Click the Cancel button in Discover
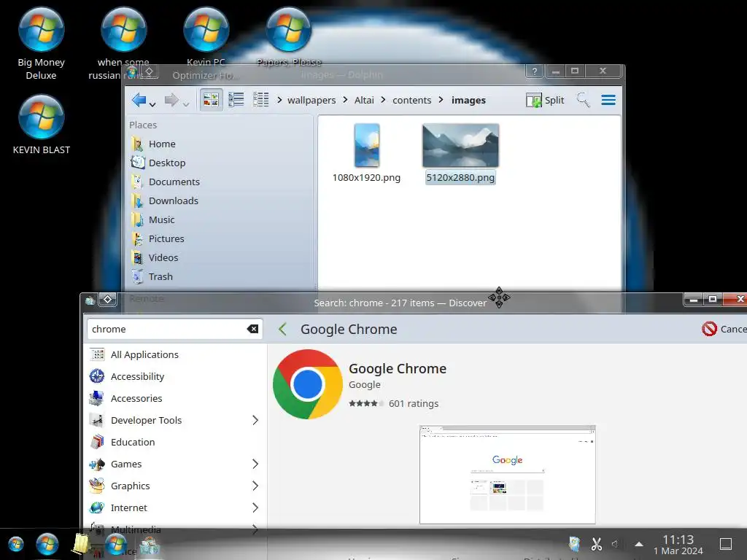 point(724,329)
